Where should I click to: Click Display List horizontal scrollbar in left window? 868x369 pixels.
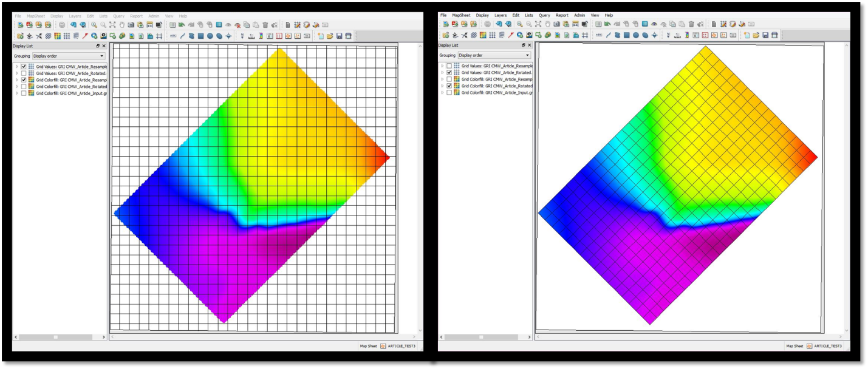point(56,337)
